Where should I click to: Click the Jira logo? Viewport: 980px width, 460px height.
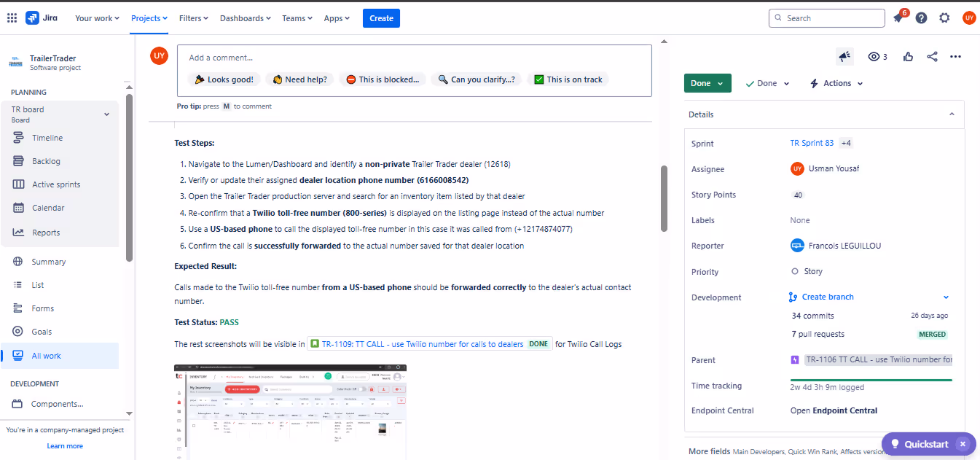tap(42, 18)
